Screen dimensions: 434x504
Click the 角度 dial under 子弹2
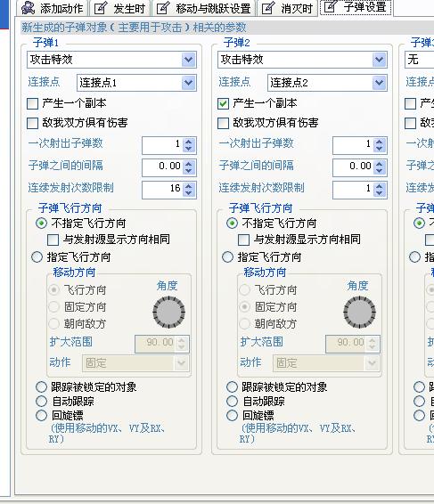point(360,313)
